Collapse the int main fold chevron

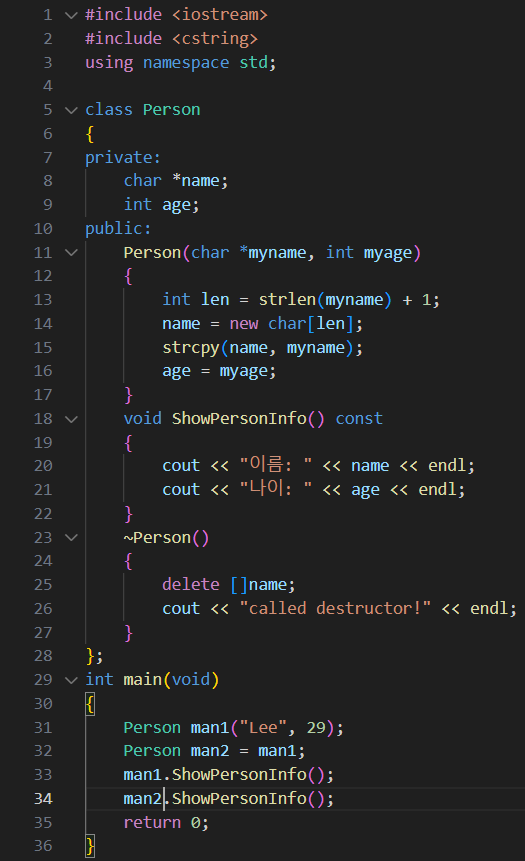[71, 680]
